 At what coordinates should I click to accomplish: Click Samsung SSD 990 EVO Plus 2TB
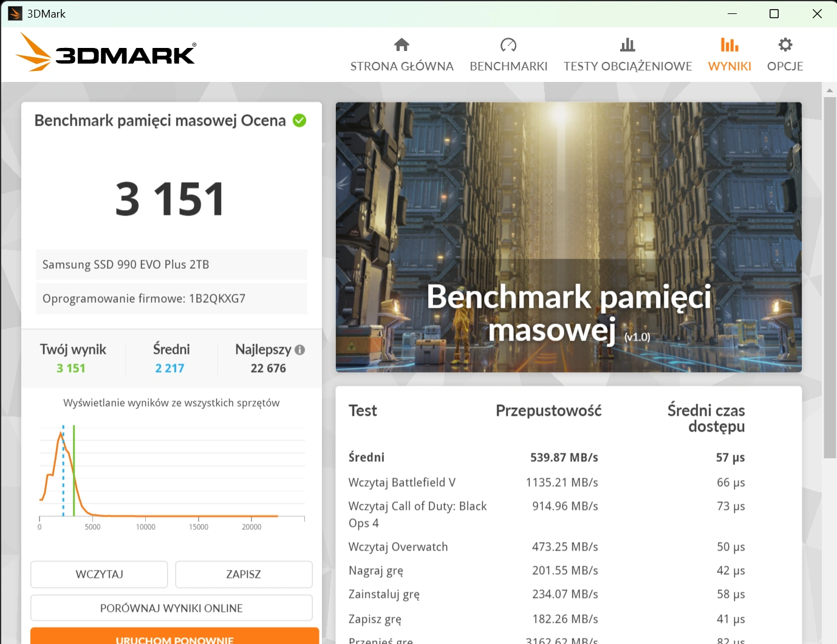[x=171, y=265]
